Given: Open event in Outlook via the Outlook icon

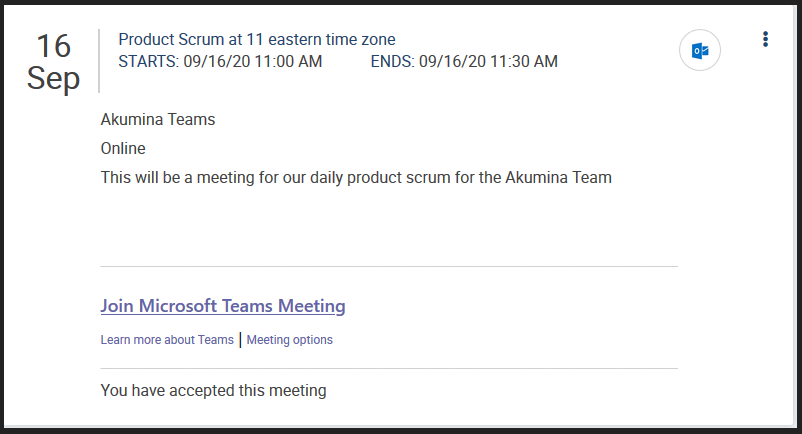Looking at the screenshot, I should tap(700, 50).
